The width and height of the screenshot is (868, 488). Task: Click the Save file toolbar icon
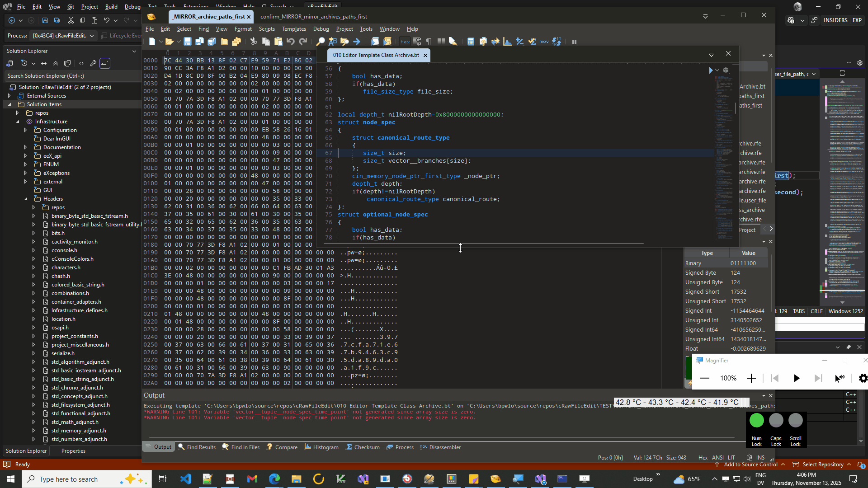coord(187,42)
